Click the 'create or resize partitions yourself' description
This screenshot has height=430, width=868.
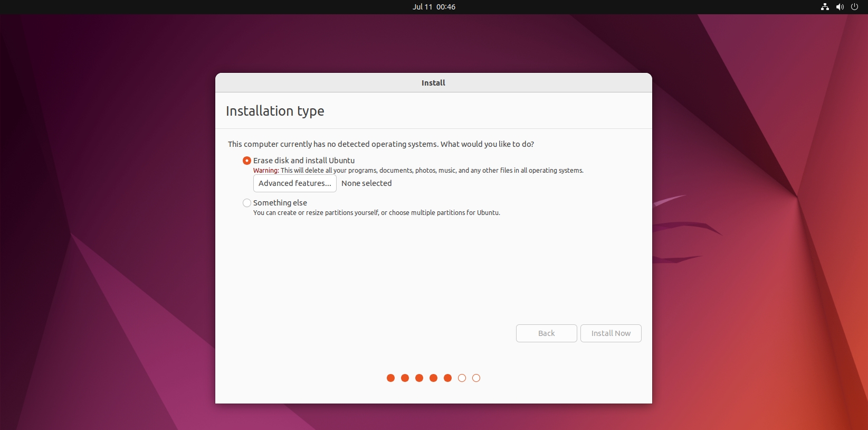coord(377,213)
